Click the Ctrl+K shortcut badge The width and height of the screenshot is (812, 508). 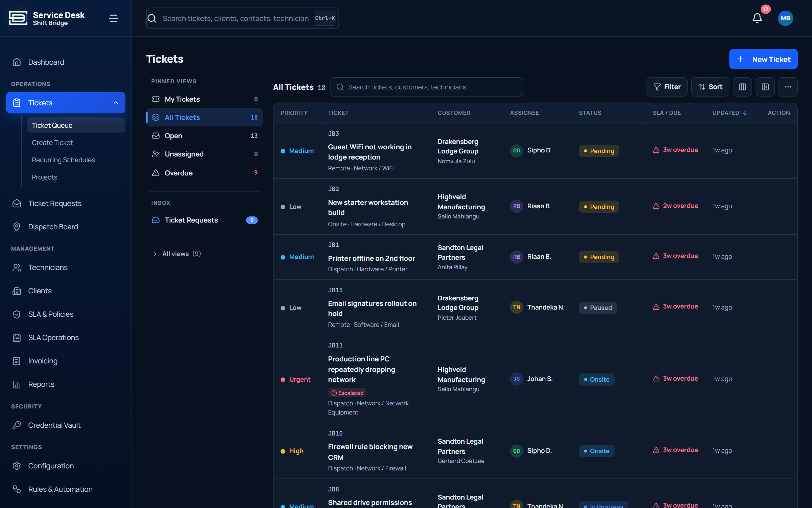tap(324, 18)
